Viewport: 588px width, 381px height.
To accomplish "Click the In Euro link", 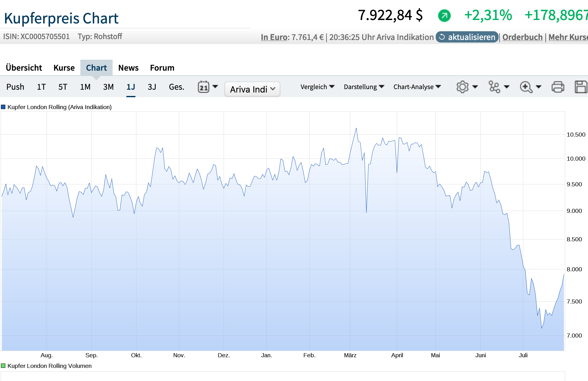I will [274, 37].
